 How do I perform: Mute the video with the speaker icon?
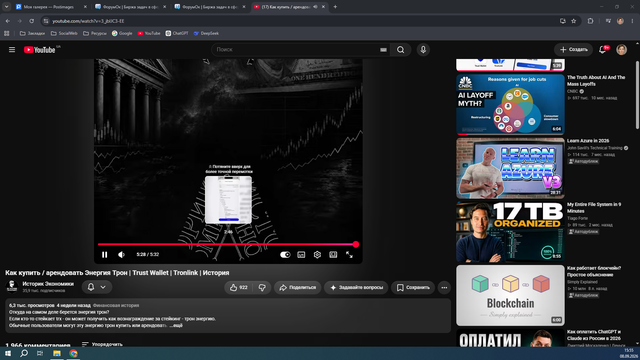coord(121,255)
